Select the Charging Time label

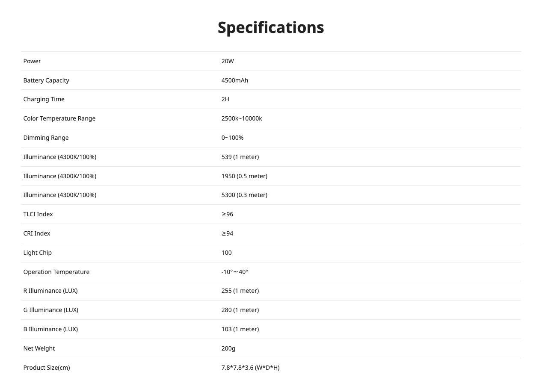point(44,99)
